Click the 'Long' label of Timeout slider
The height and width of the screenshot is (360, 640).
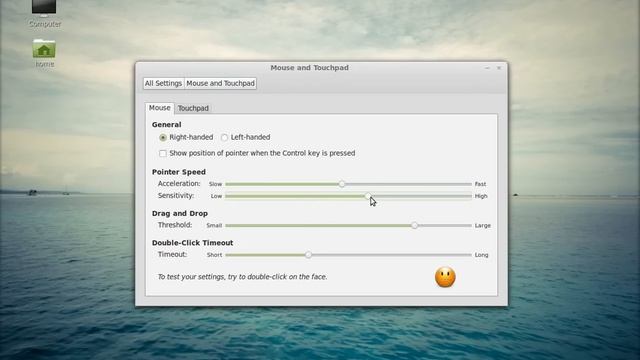click(481, 255)
